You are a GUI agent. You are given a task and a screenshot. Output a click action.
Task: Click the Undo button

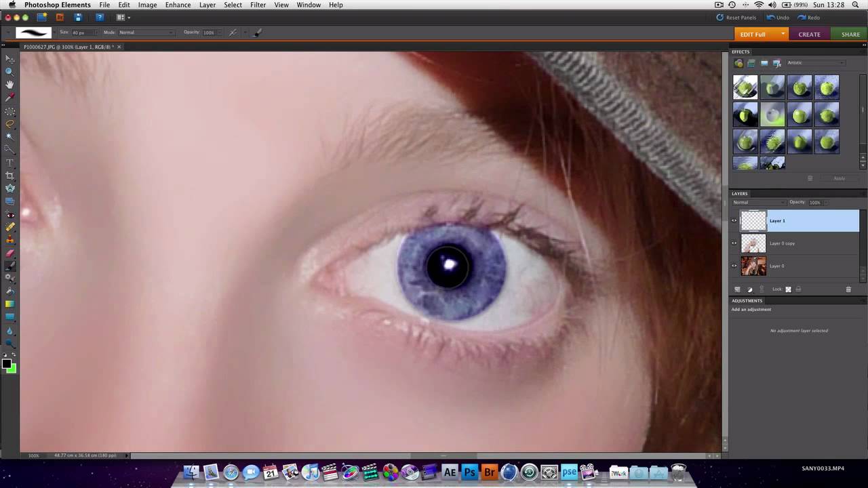(778, 18)
